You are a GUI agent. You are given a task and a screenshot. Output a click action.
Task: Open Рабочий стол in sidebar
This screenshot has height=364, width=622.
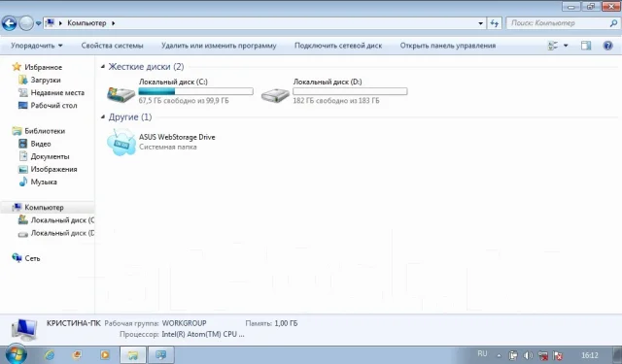[x=53, y=106]
